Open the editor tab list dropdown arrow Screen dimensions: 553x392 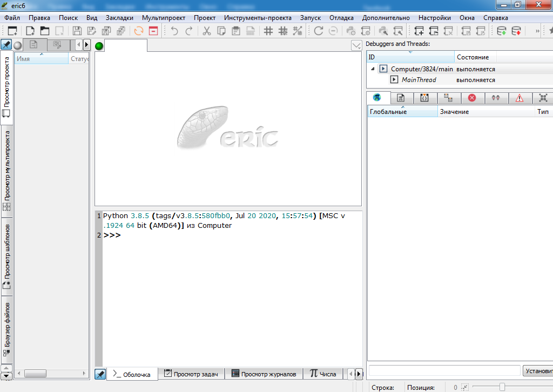[x=356, y=45]
